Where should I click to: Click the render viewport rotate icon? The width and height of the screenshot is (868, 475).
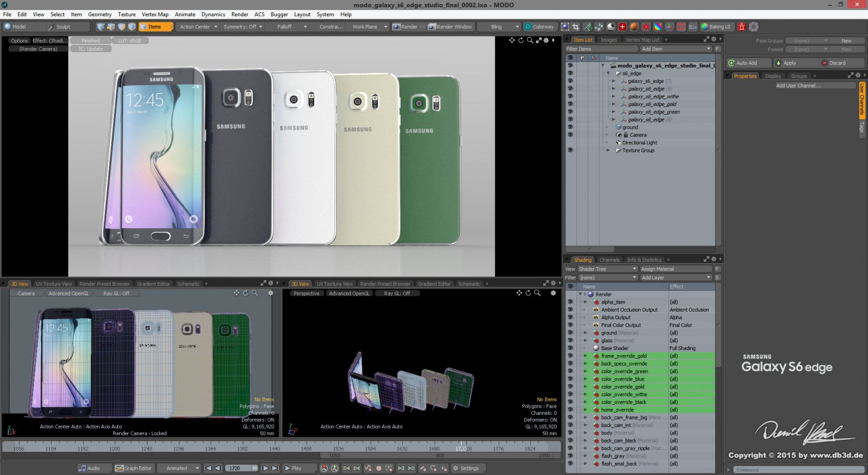click(x=521, y=40)
